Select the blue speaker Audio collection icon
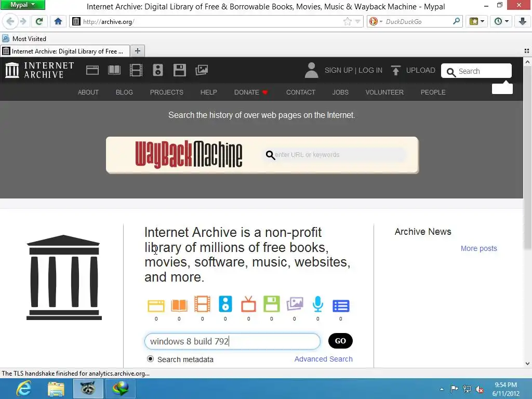The image size is (532, 399). [x=225, y=304]
